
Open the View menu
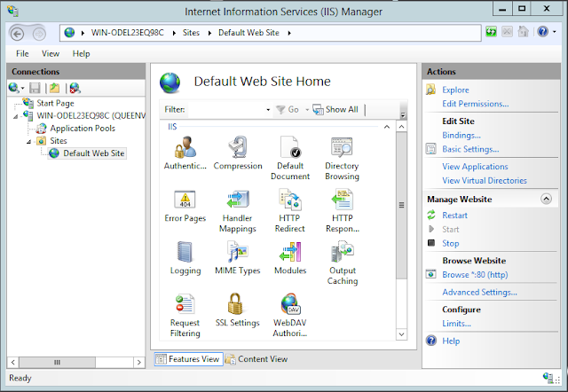[x=51, y=53]
